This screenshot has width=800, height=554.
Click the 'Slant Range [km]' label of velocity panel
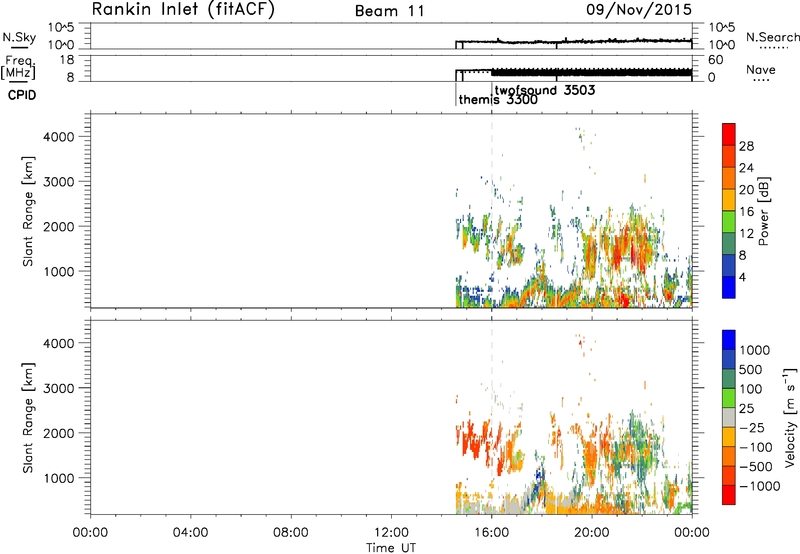[x=28, y=418]
